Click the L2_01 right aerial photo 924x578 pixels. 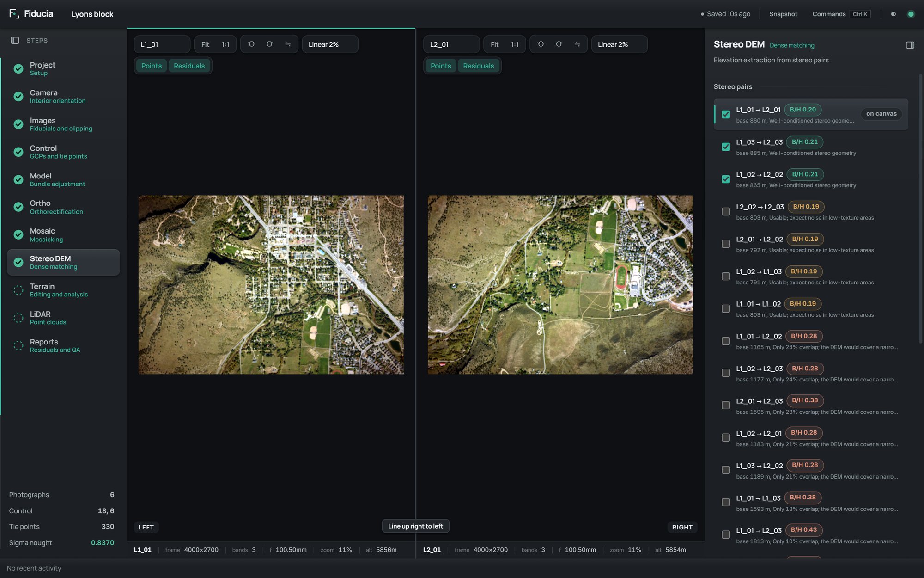560,284
